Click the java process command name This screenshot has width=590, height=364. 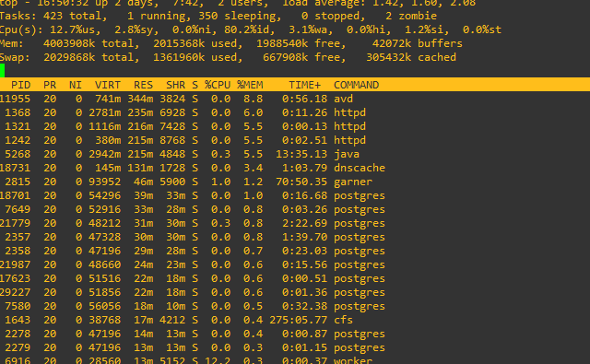pos(347,154)
